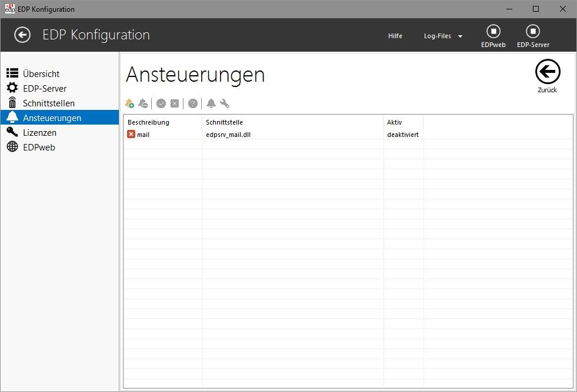The width and height of the screenshot is (577, 392).
Task: Click the activate checkmark toolbar icon
Action: point(161,103)
